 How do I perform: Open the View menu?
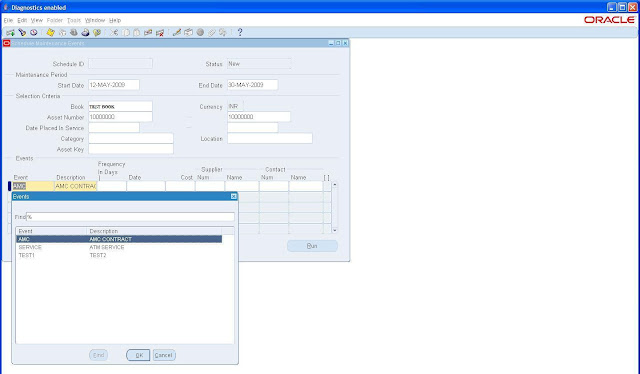pos(36,20)
